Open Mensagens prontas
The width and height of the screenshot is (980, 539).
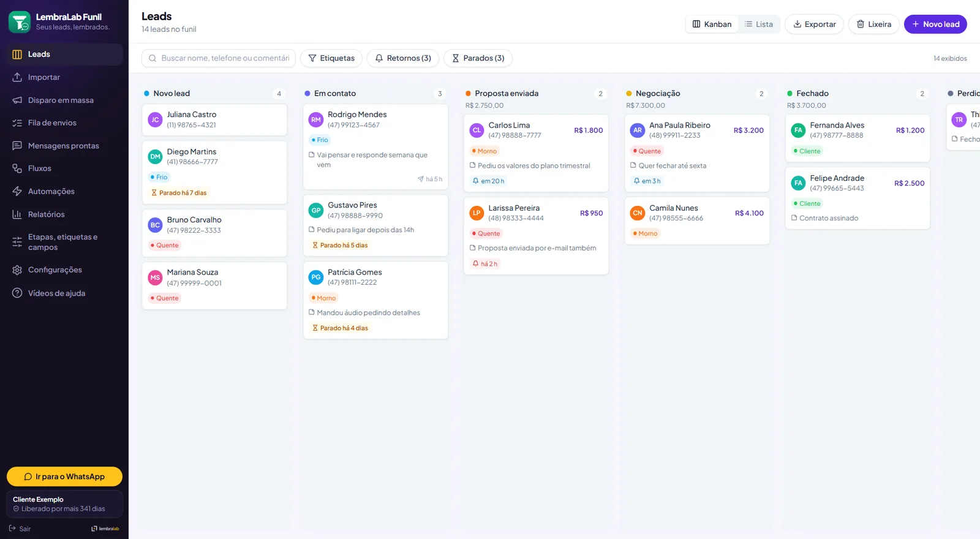click(x=64, y=146)
